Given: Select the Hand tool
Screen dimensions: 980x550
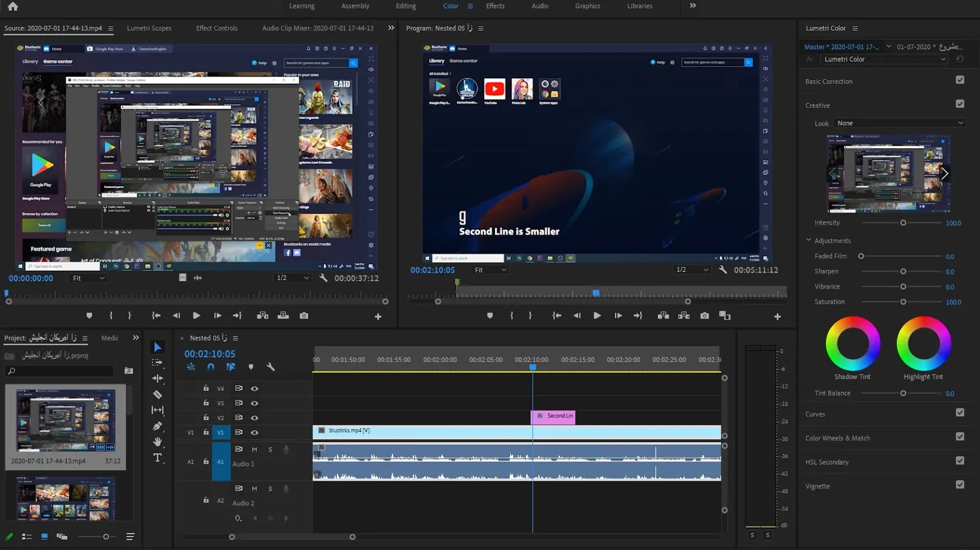Looking at the screenshot, I should point(157,442).
